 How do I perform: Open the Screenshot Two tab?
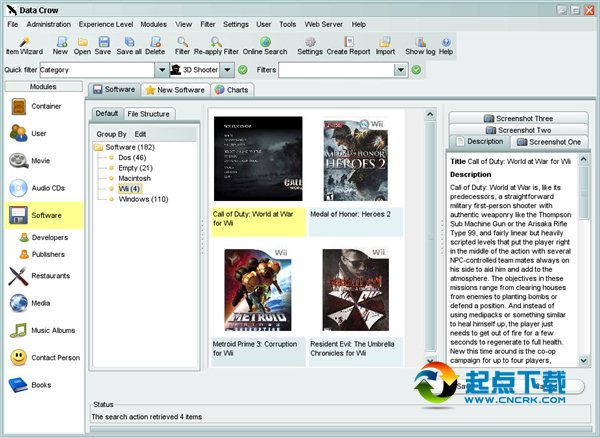pos(518,130)
